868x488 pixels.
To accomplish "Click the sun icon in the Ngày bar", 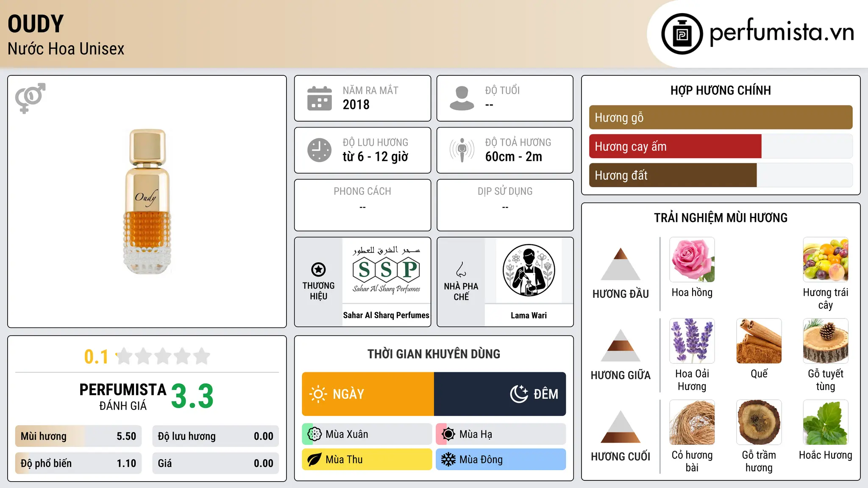I will 318,394.
